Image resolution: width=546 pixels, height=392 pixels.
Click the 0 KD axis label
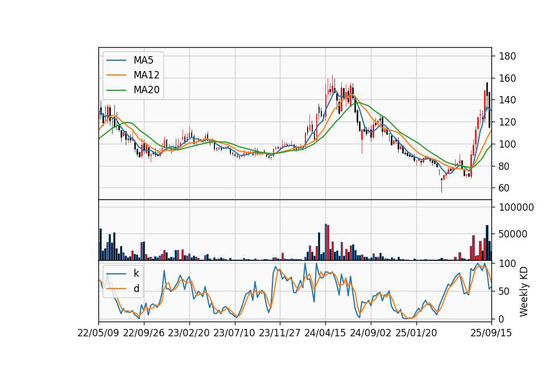click(502, 319)
